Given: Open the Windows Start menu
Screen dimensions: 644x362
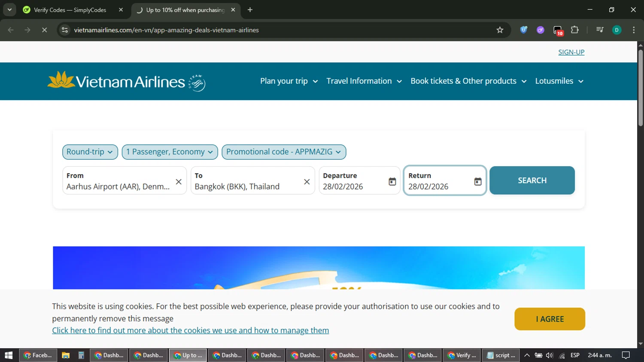Looking at the screenshot, I should pyautogui.click(x=9, y=355).
